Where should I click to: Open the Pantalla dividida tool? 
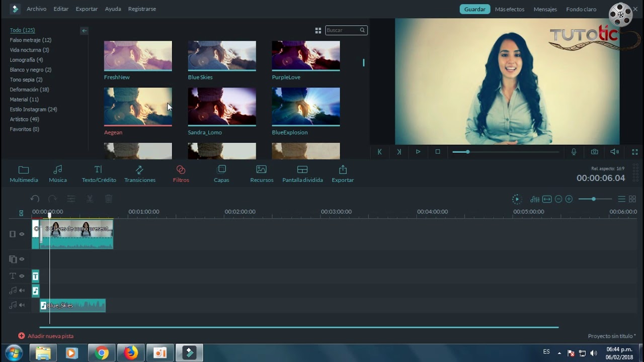pyautogui.click(x=302, y=173)
